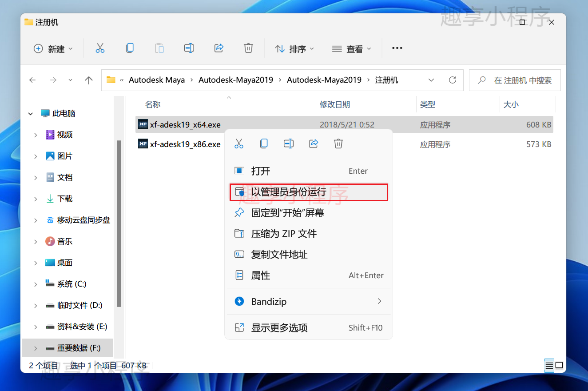Click the 2018/5/21 0:52 date cell
The height and width of the screenshot is (391, 588).
[347, 125]
